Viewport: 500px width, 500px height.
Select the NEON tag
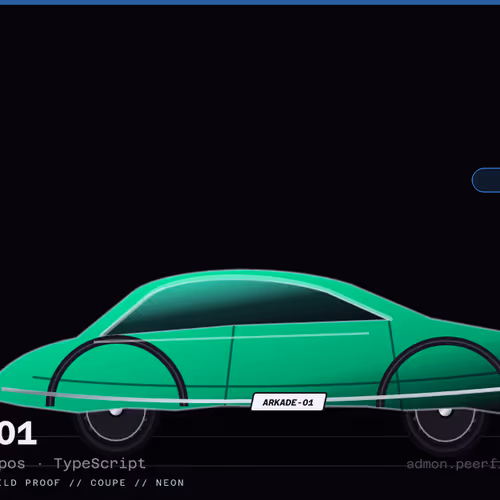click(x=170, y=483)
